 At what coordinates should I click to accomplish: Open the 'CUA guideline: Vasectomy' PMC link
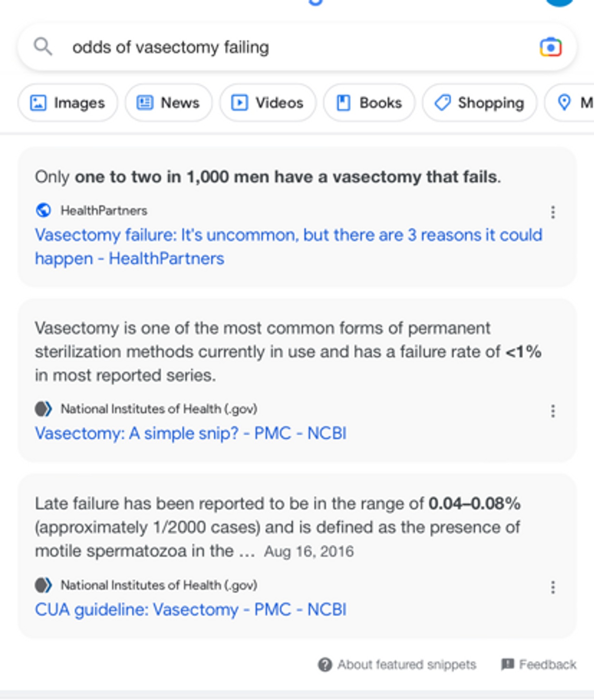click(190, 609)
